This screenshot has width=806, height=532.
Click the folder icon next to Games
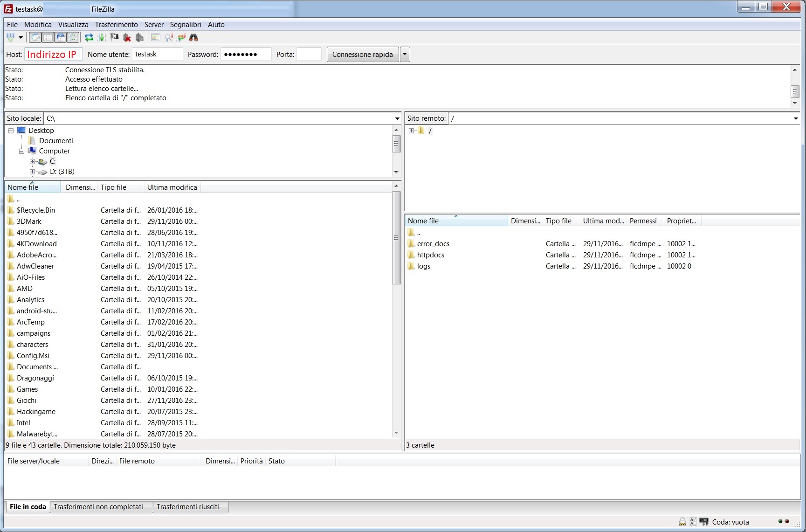pyautogui.click(x=11, y=389)
